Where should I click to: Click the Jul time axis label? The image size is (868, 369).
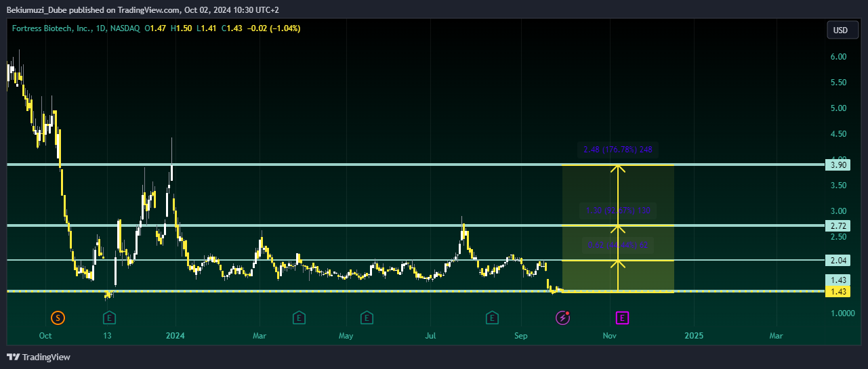pyautogui.click(x=431, y=336)
